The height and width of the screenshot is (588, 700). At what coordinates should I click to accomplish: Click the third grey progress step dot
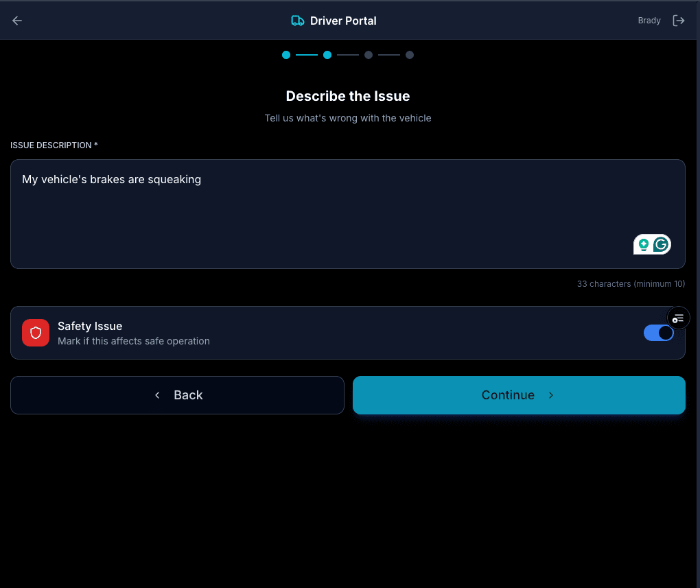(369, 55)
